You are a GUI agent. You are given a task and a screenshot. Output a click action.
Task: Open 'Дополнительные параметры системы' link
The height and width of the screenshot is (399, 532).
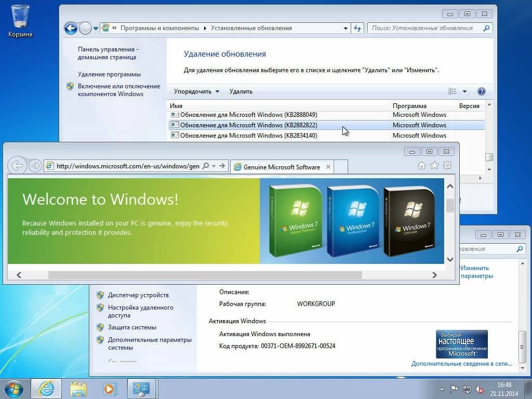(x=150, y=344)
